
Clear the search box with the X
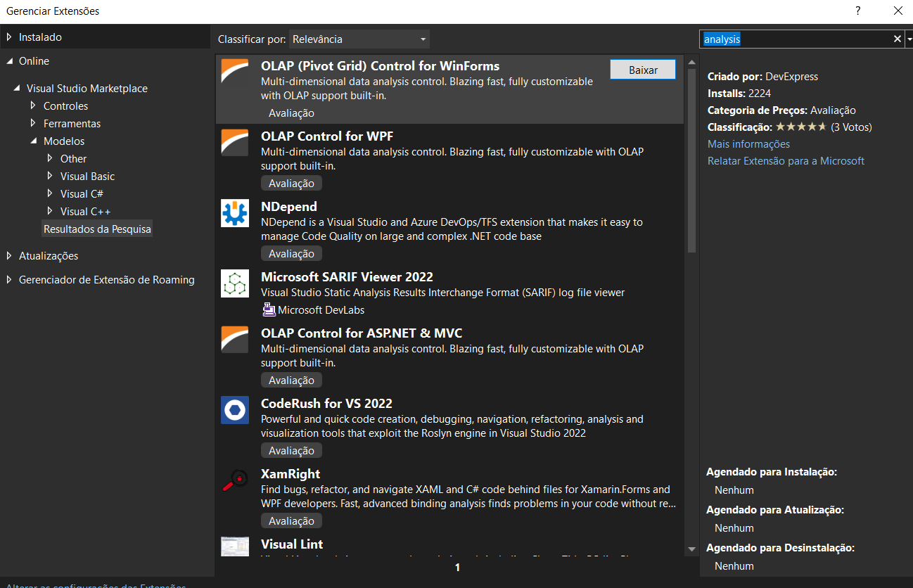(x=898, y=39)
